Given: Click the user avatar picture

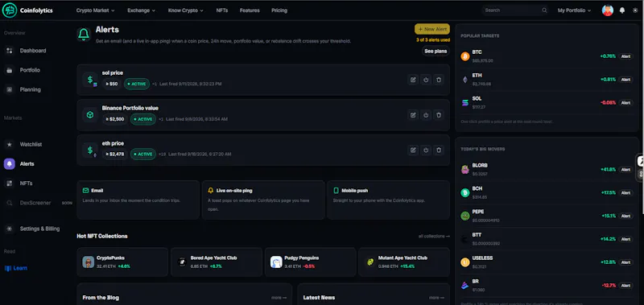Looking at the screenshot, I should pos(608,10).
